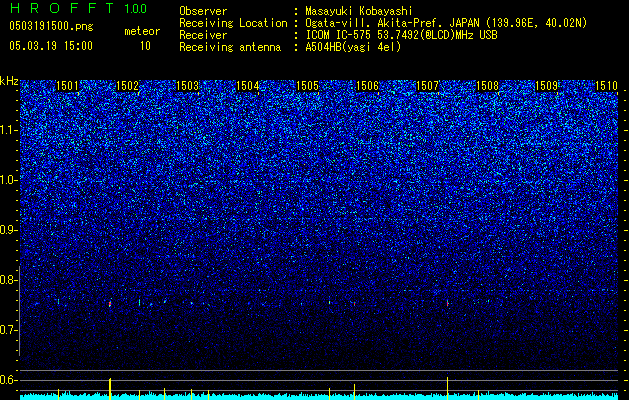
Task: Click time marker 1504
Action: point(248,86)
